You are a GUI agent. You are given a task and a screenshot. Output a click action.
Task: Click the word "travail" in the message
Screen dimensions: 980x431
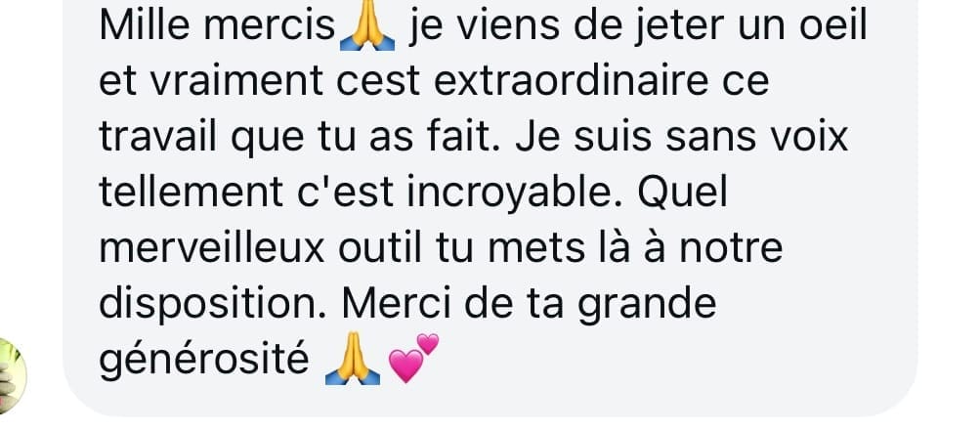pos(158,137)
